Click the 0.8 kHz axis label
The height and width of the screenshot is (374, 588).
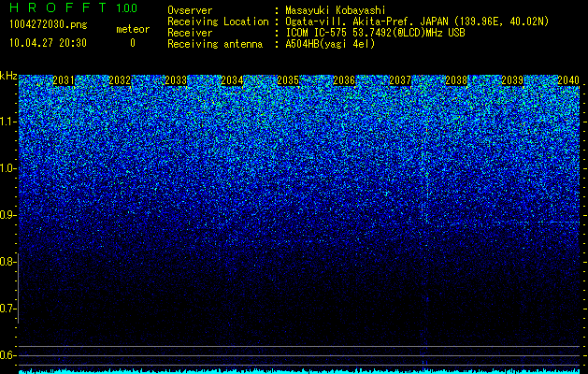[7, 262]
